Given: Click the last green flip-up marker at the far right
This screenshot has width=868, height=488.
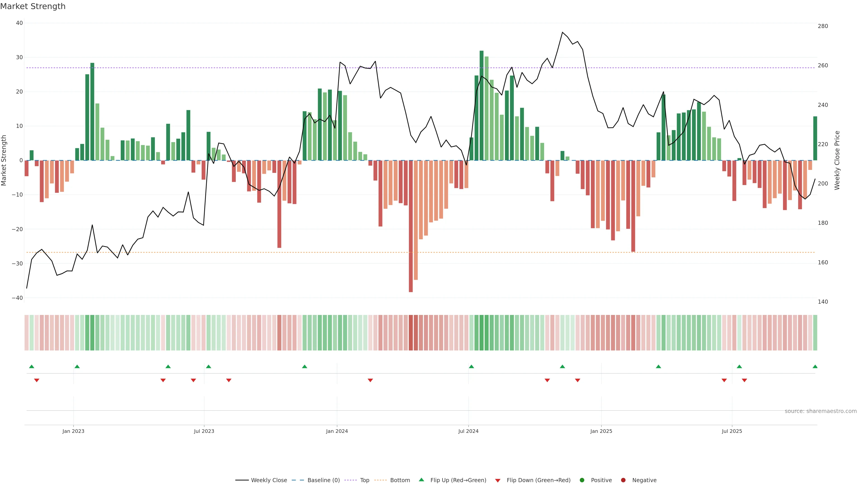Looking at the screenshot, I should pyautogui.click(x=815, y=366).
